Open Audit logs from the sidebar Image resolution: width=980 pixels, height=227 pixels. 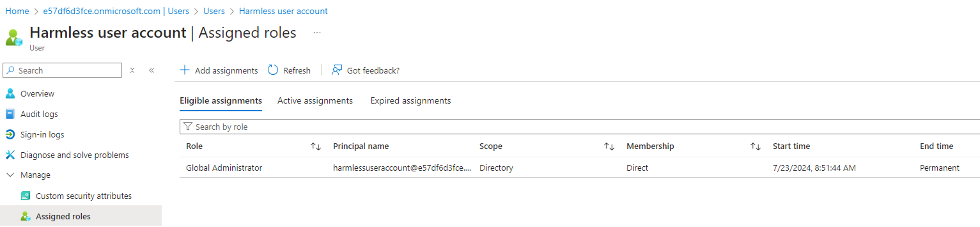[x=39, y=114]
